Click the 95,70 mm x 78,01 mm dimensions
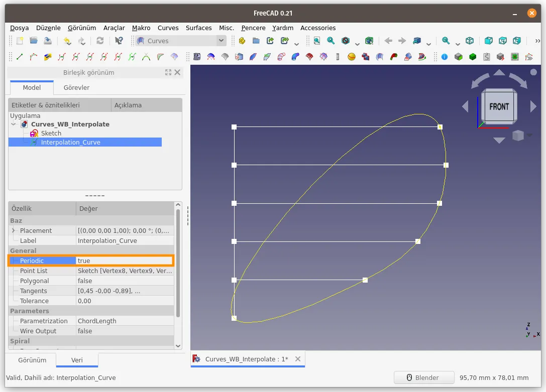This screenshot has height=392, width=546. (494, 377)
